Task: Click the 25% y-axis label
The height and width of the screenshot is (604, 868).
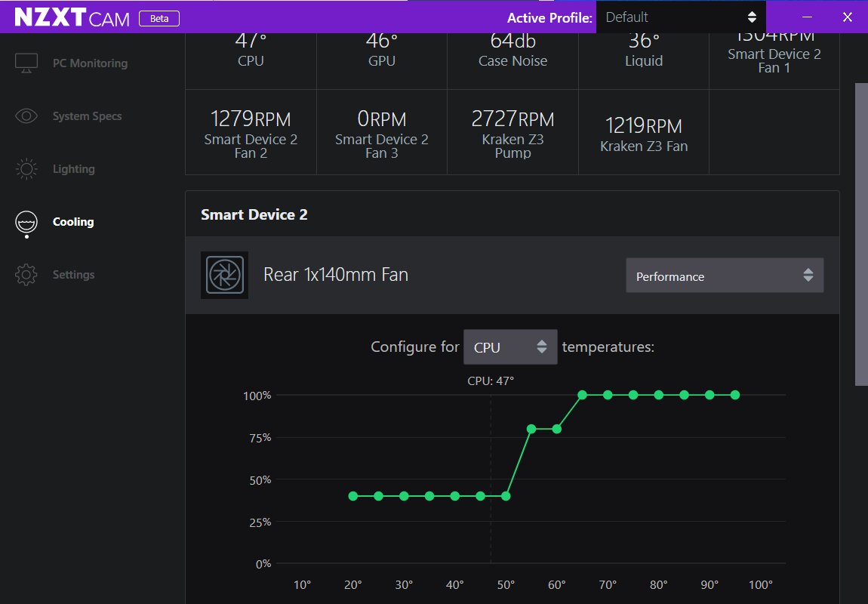Action: (260, 522)
